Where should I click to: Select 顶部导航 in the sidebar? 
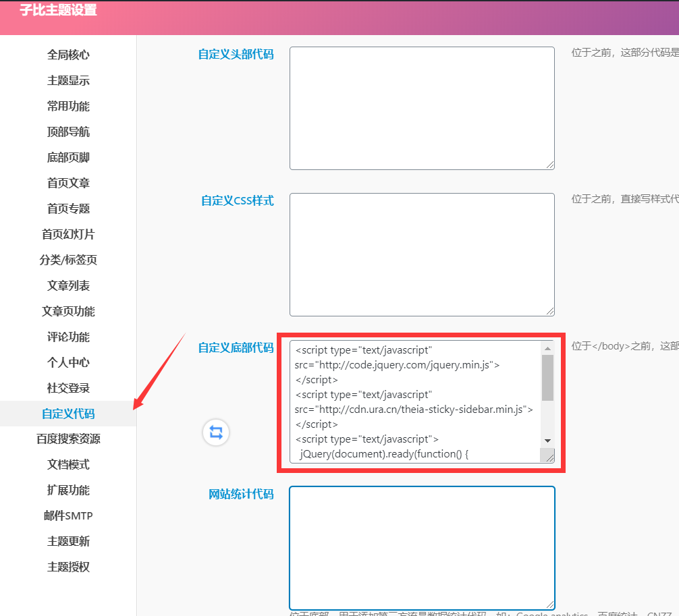(68, 132)
